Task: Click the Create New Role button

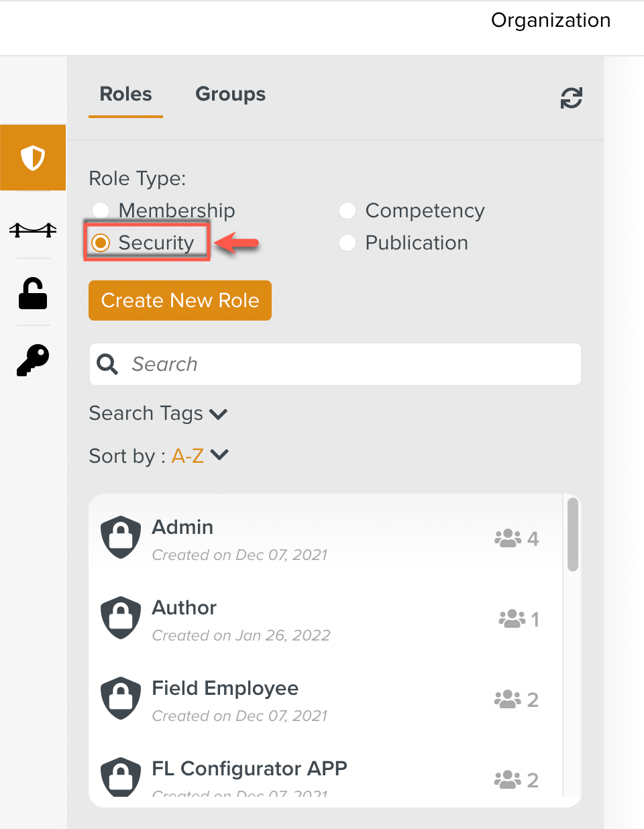Action: 180,300
